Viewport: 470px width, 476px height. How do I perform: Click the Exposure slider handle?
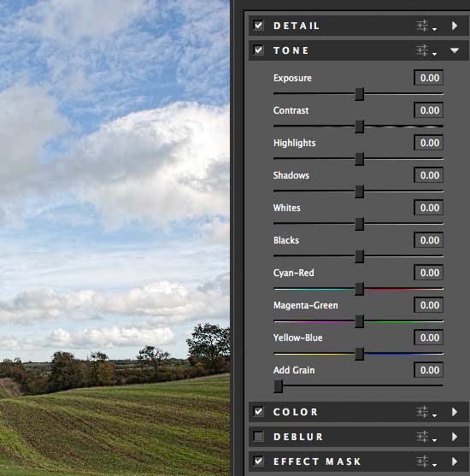click(x=360, y=94)
